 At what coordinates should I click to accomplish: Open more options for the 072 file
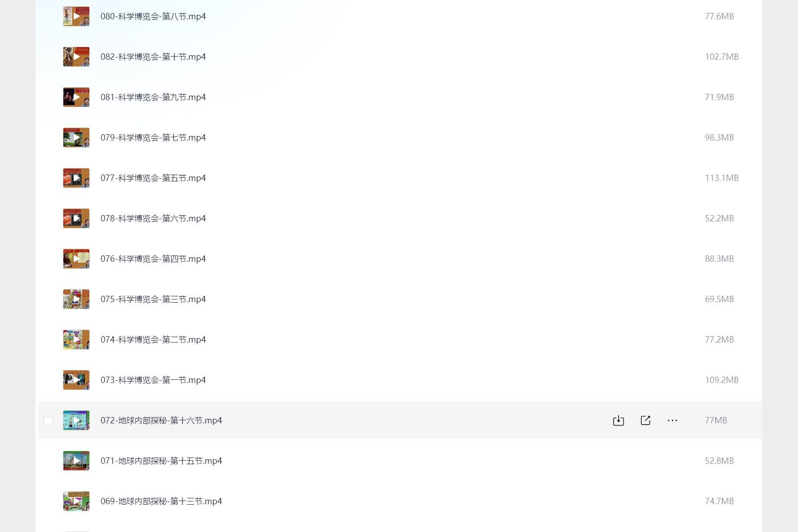(x=672, y=420)
